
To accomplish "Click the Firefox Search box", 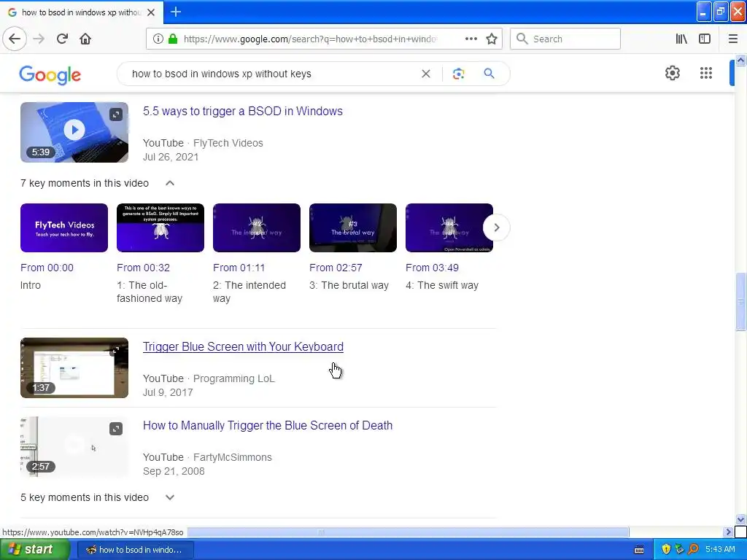I will (565, 39).
